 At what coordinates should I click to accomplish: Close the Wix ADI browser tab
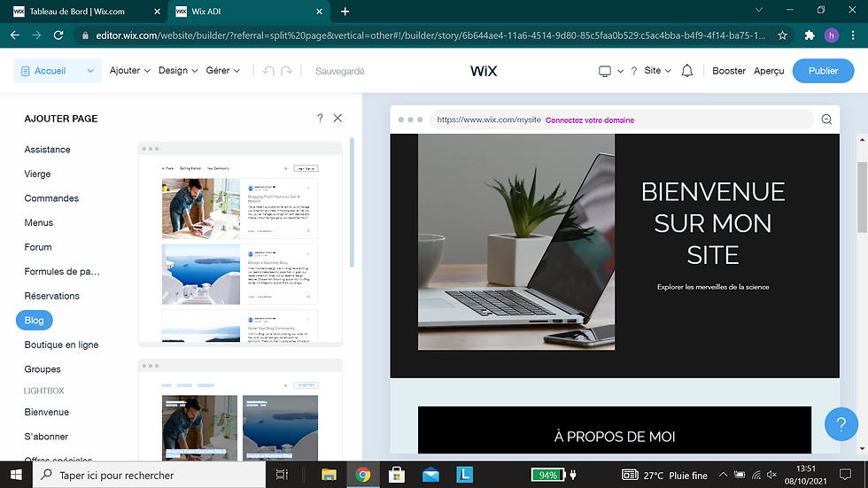point(320,11)
